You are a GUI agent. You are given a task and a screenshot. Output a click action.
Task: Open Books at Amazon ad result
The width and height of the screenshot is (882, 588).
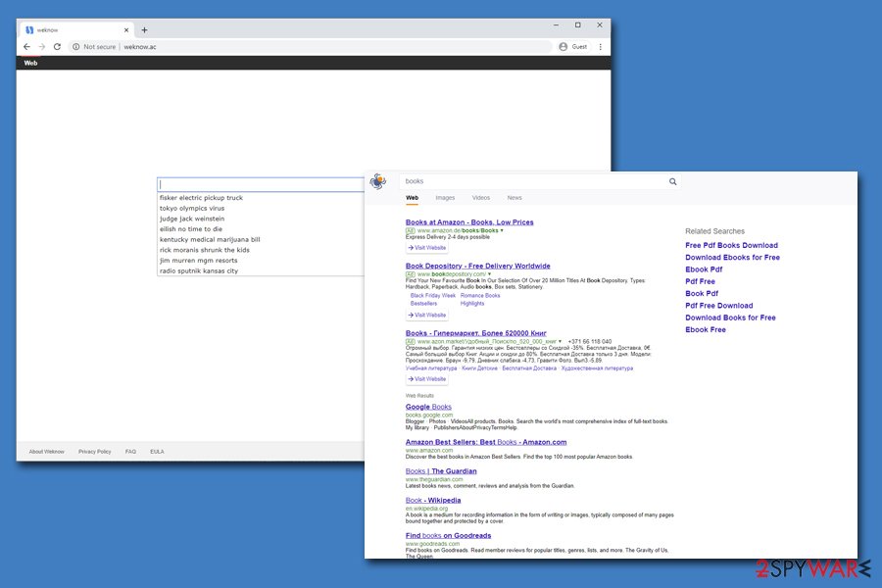469,222
